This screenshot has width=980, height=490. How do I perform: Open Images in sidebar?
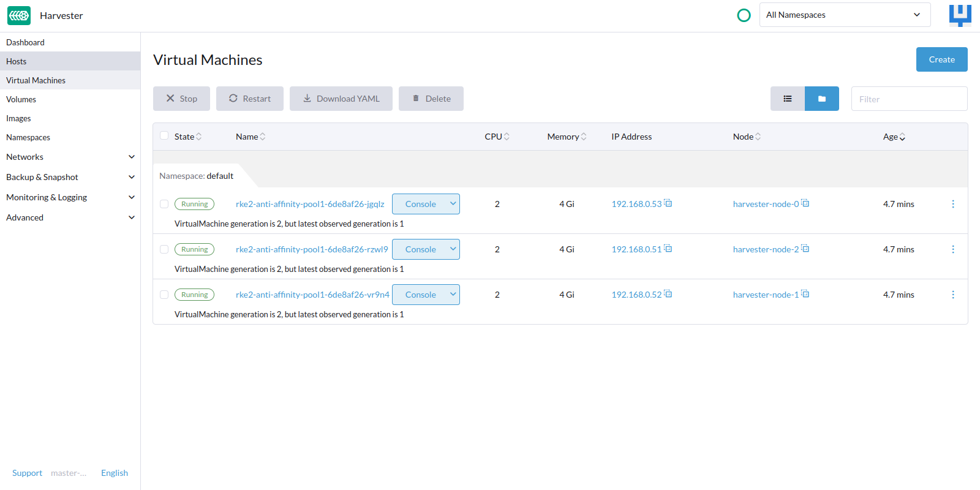70,118
